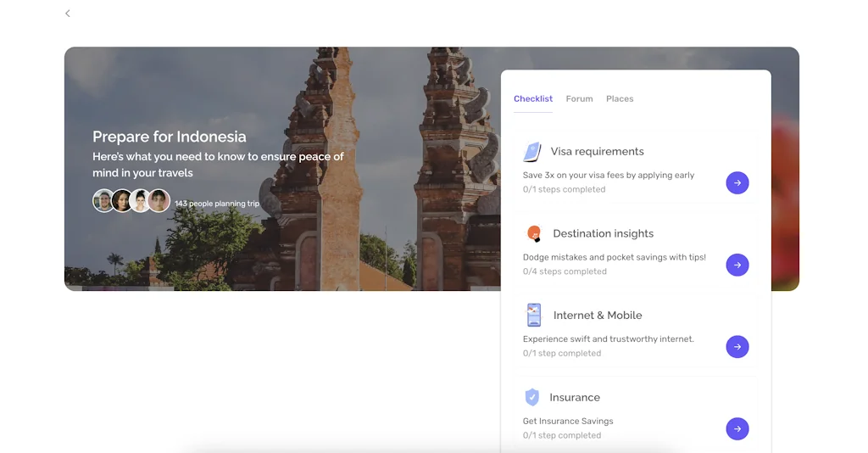Open Visa requirements with its arrow button

737,182
